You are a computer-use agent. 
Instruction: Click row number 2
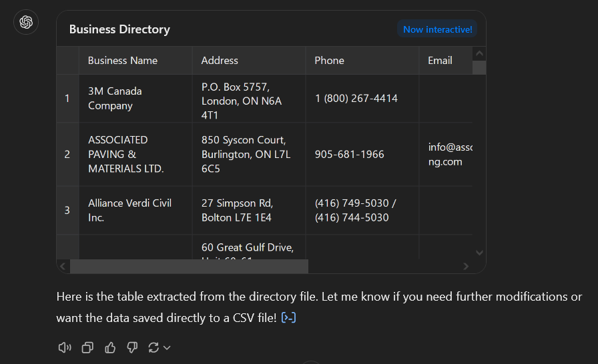67,154
